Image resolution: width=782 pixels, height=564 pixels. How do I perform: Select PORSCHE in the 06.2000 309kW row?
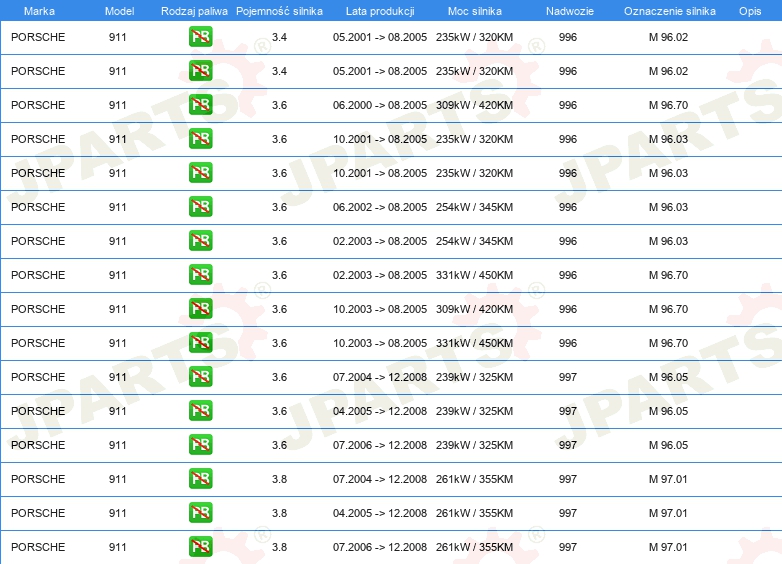(38, 105)
